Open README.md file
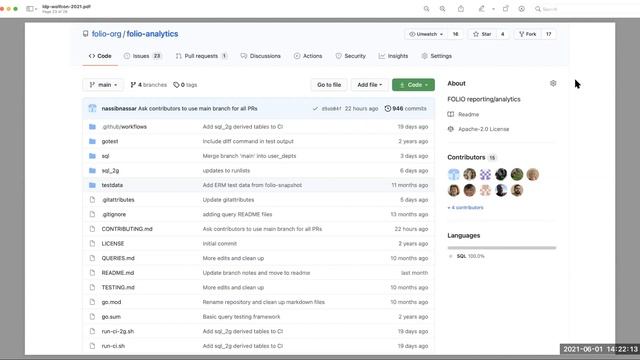Viewport: 640px width, 360px height. click(118, 273)
